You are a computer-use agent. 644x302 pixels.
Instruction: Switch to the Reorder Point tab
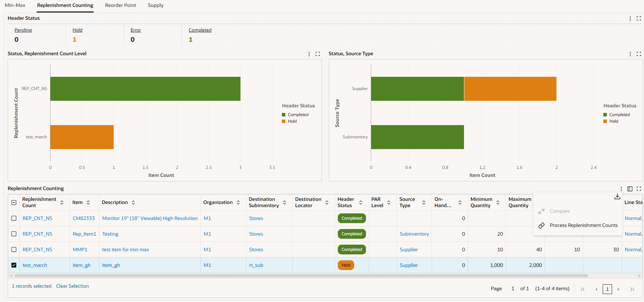point(121,5)
